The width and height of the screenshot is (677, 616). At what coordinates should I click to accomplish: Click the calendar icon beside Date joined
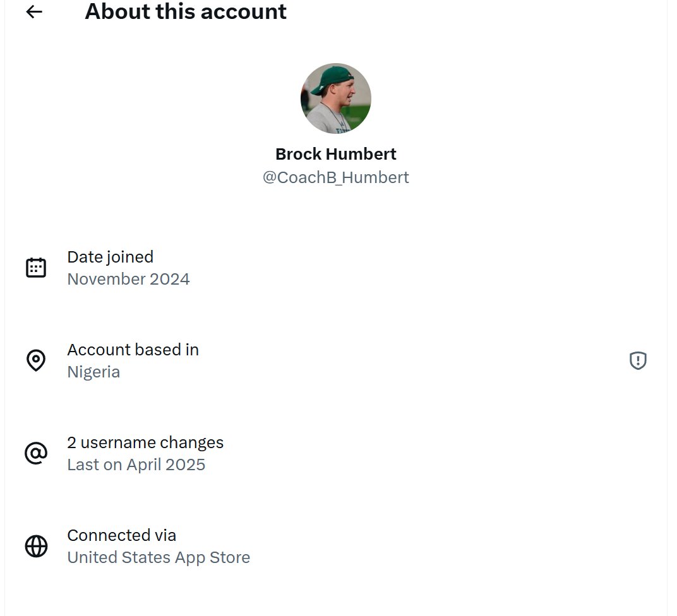point(36,268)
